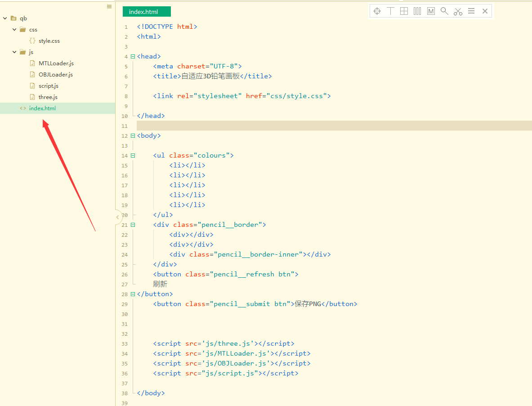The image size is (532, 406).
Task: Click the 保存PNG button text on line 29
Action: point(308,304)
